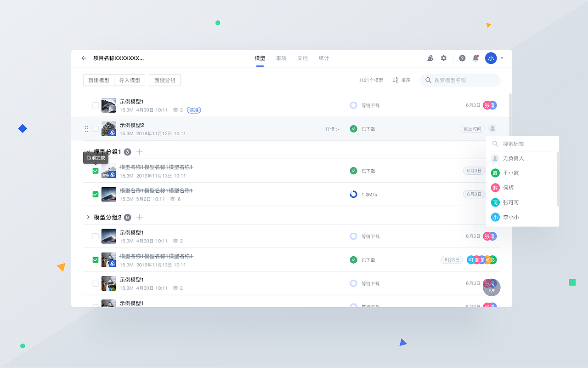Screen dimensions: 588x368
Task: Click the 新建模型 button
Action: pos(98,80)
